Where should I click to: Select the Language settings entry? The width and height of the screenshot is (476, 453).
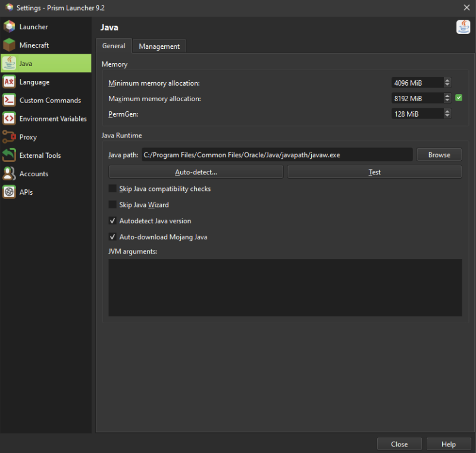(x=46, y=82)
